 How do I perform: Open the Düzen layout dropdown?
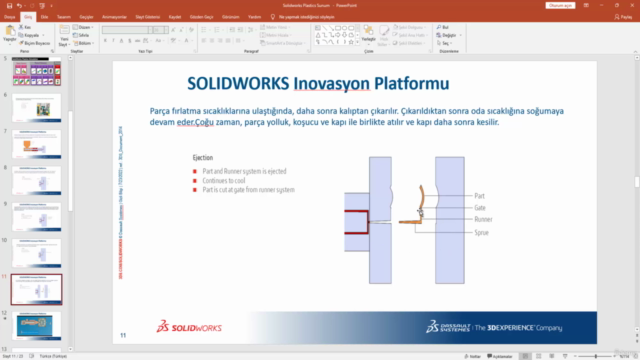tap(83, 27)
